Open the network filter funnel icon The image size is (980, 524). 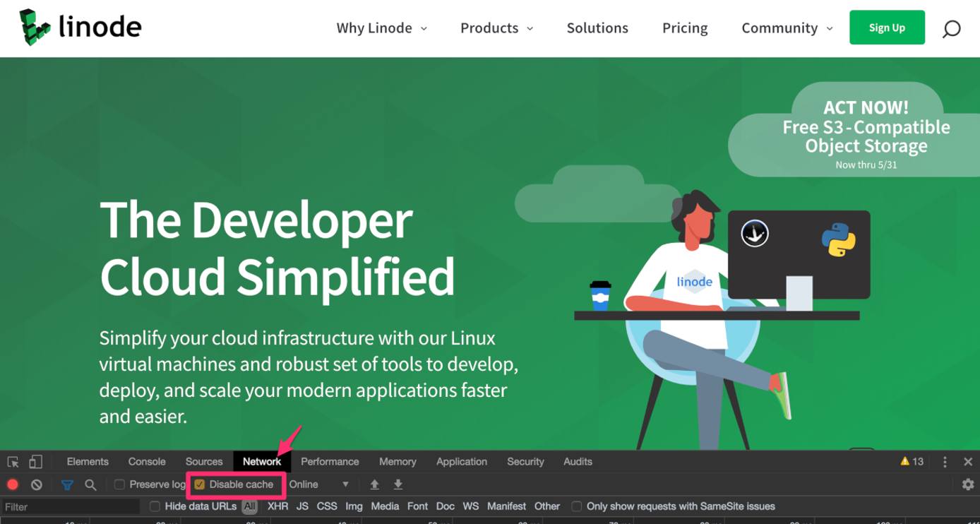coord(67,484)
